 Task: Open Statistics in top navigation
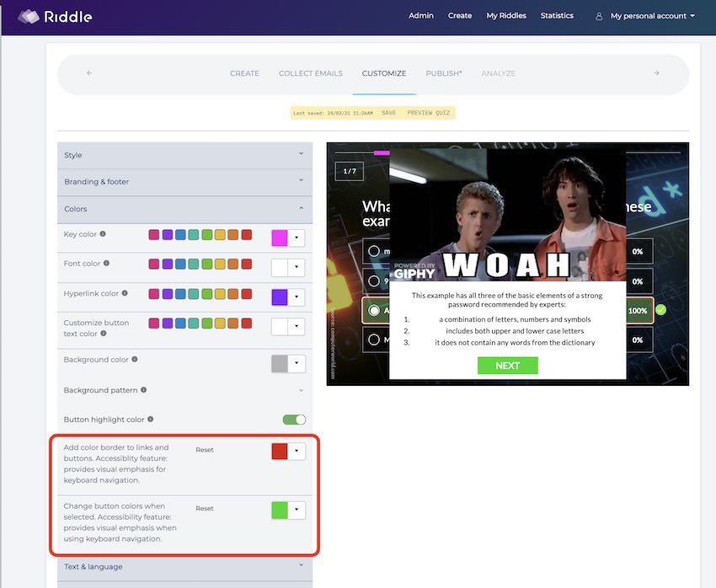coord(557,15)
